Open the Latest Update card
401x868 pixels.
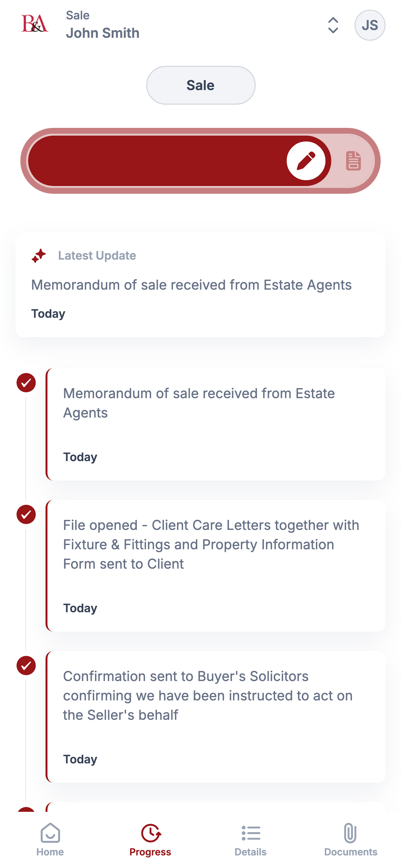[x=200, y=285]
